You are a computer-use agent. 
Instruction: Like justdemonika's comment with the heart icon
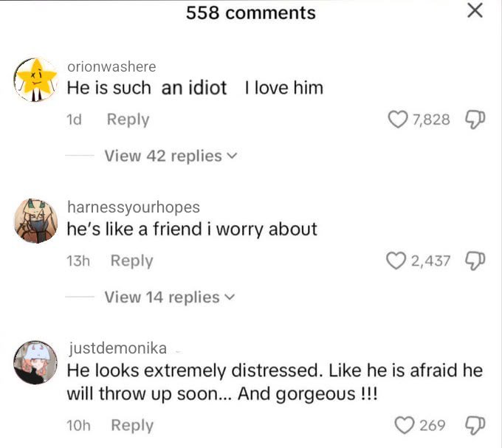405,425
